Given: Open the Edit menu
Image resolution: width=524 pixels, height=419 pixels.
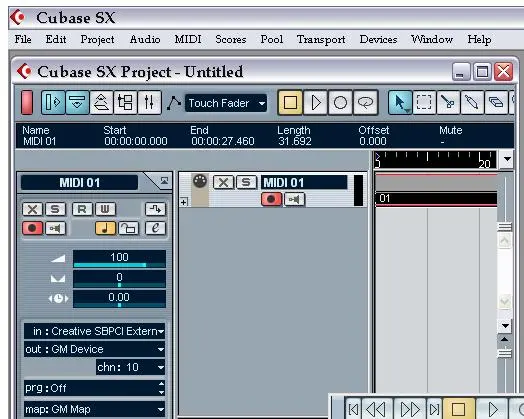Looking at the screenshot, I should point(56,39).
